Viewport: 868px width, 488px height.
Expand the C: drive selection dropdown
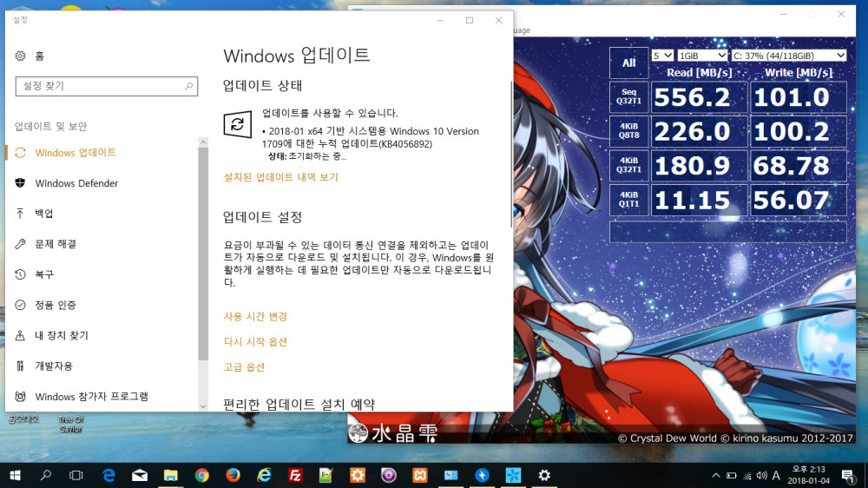pos(789,56)
